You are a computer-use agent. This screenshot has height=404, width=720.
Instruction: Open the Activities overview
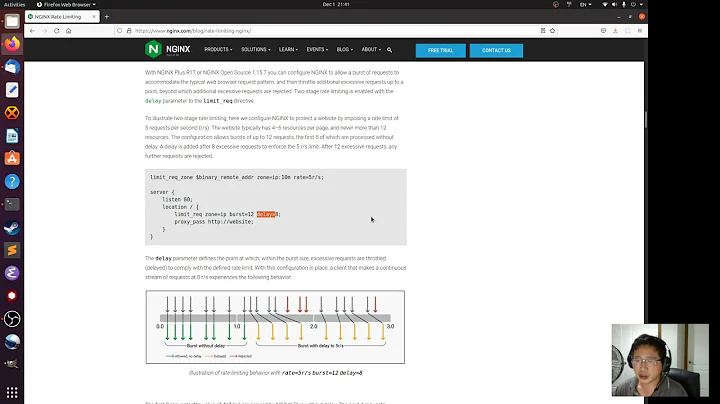tap(14, 4)
